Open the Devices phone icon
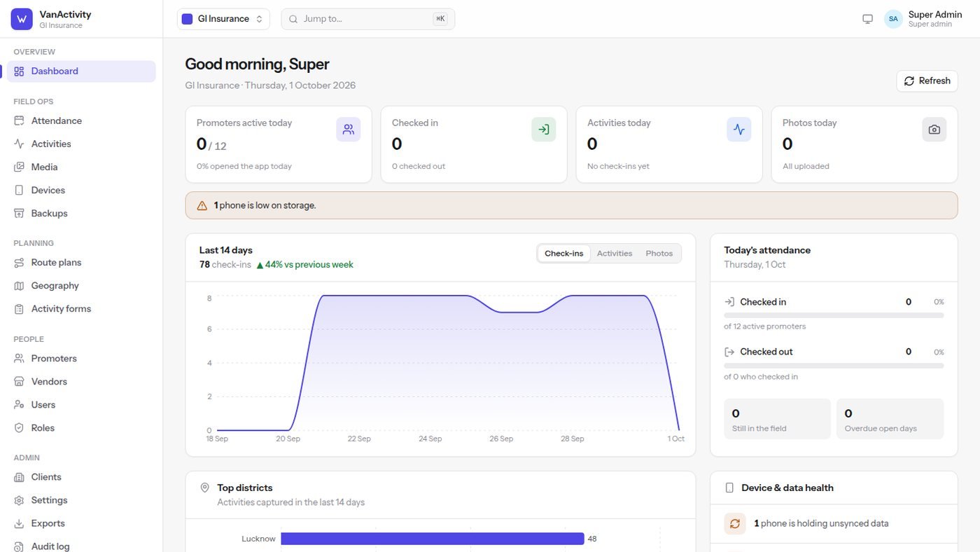 tap(19, 191)
